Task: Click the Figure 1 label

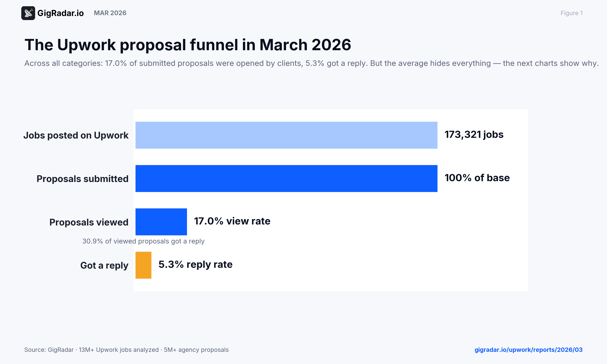Action: tap(571, 13)
